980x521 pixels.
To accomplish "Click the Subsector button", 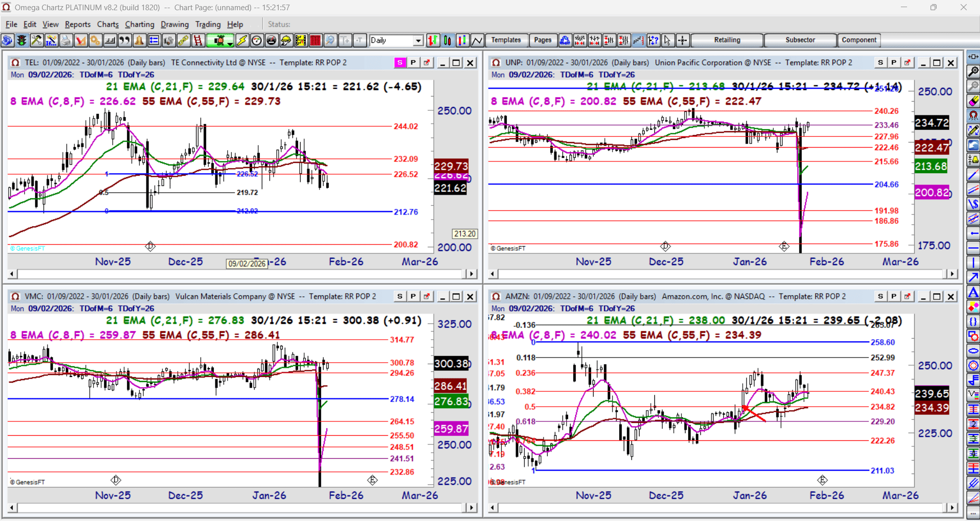I will (800, 40).
